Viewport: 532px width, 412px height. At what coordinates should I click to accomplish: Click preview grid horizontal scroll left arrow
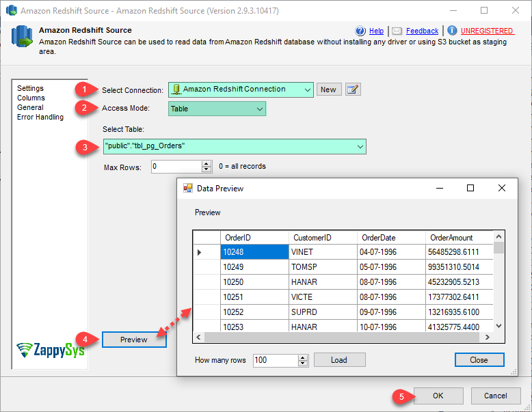199,337
